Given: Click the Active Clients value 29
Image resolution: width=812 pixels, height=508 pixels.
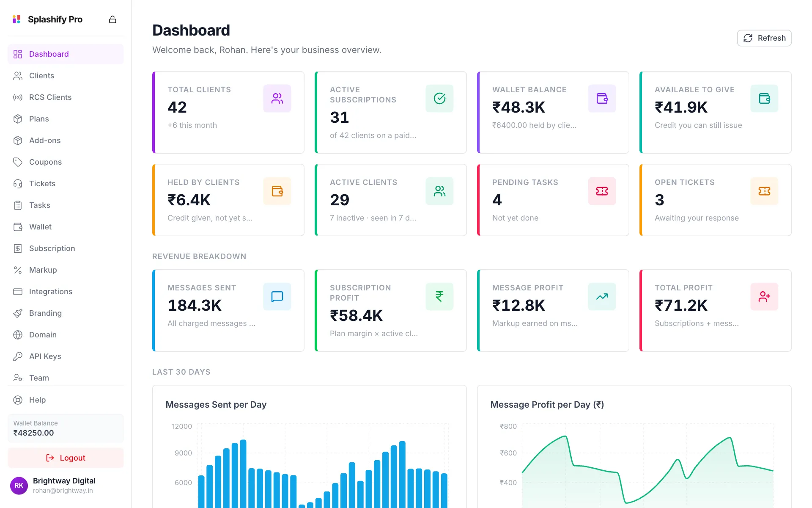Looking at the screenshot, I should click(x=340, y=200).
